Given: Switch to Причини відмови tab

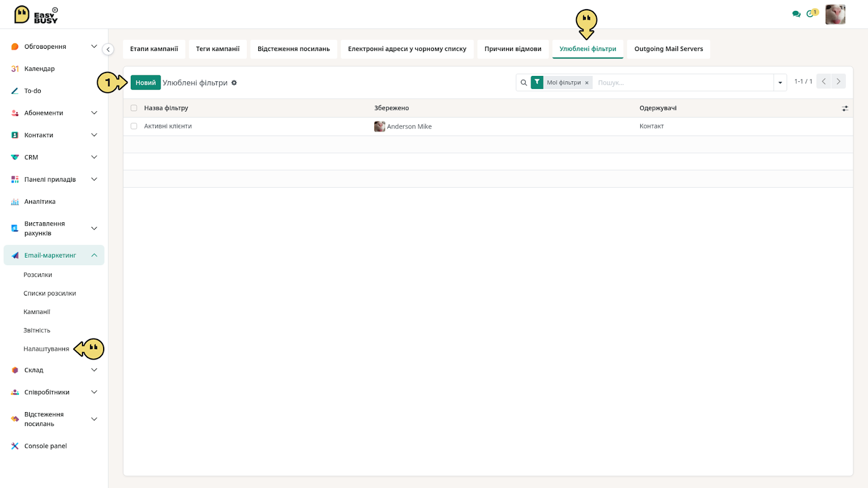Looking at the screenshot, I should [513, 49].
